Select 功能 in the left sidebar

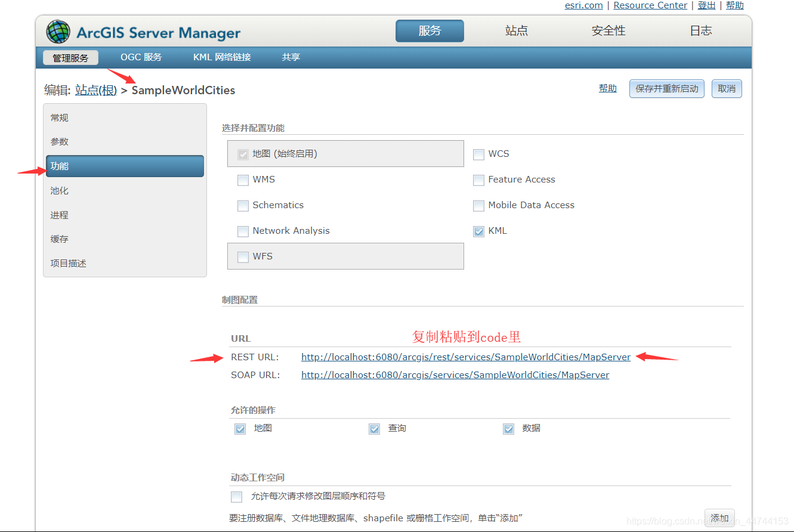pyautogui.click(x=125, y=166)
